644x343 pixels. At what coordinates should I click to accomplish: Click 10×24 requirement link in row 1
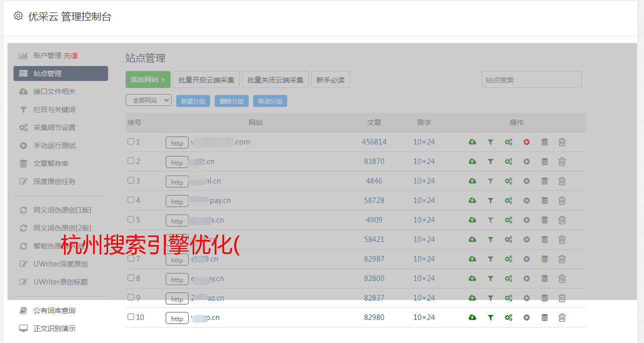tap(424, 142)
